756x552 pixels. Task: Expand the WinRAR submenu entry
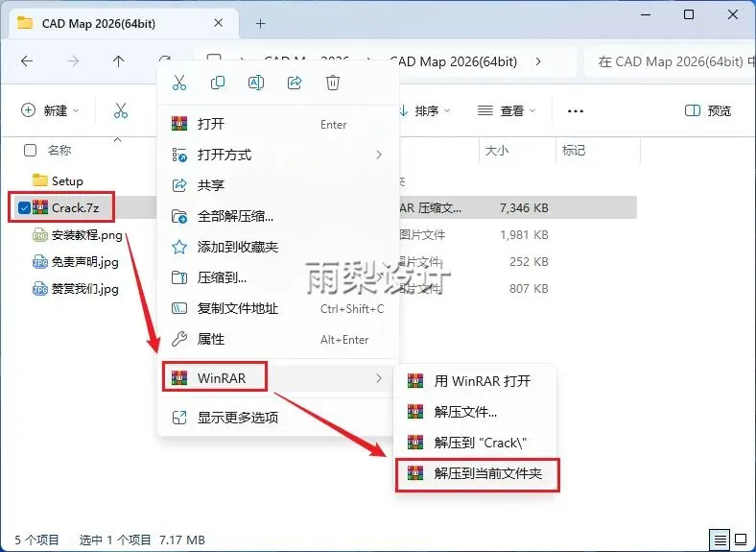point(278,378)
